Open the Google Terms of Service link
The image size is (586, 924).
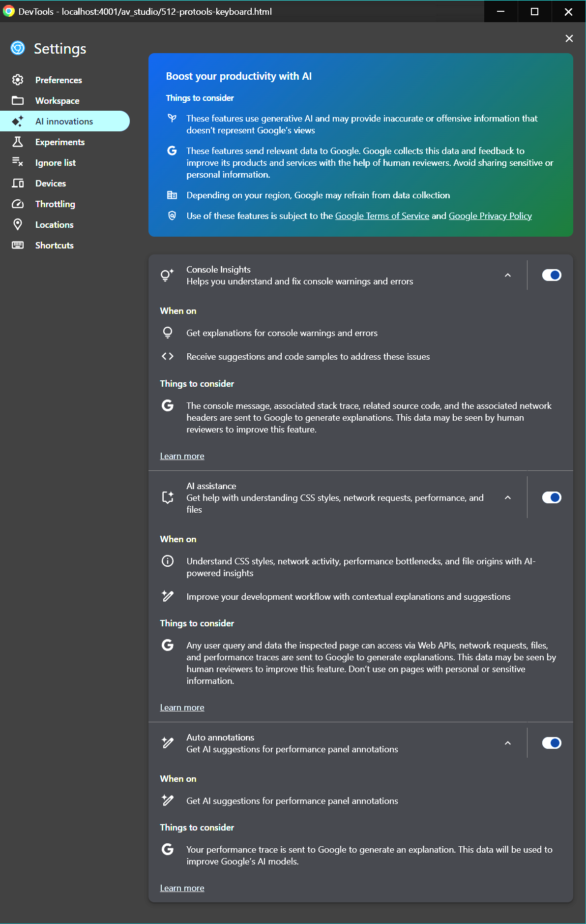[382, 216]
